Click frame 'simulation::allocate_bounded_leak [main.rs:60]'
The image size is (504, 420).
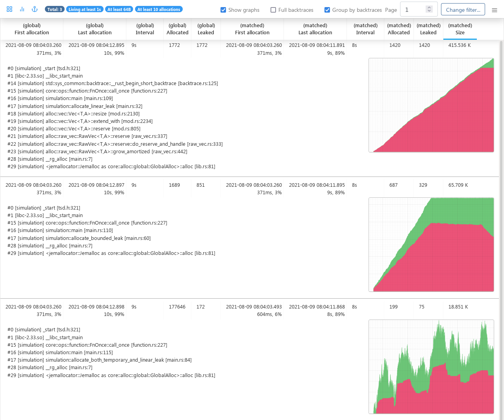coord(98,238)
